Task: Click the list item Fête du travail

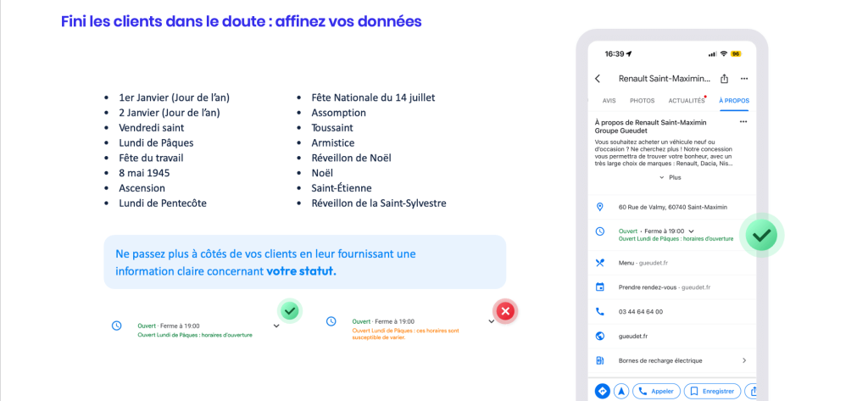Action: 151,158
